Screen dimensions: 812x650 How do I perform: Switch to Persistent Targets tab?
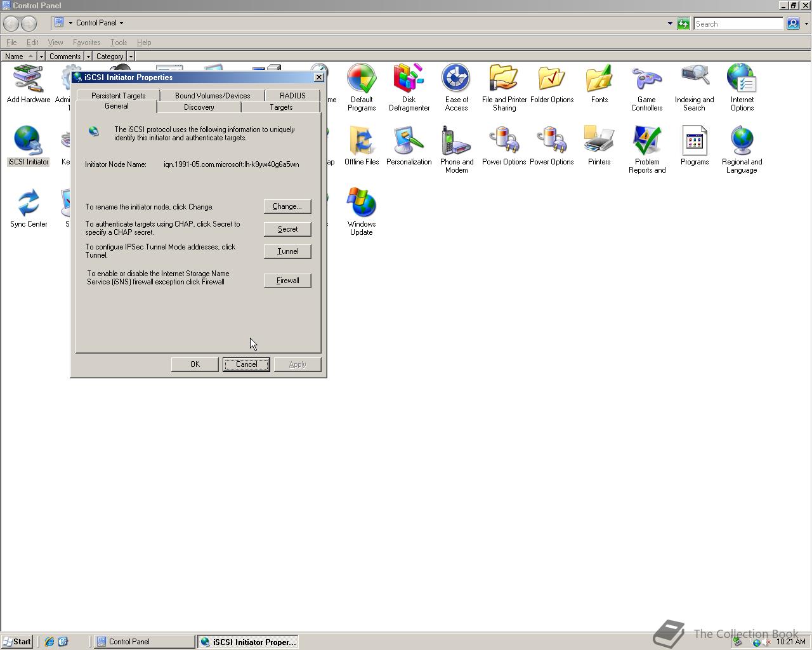click(118, 95)
